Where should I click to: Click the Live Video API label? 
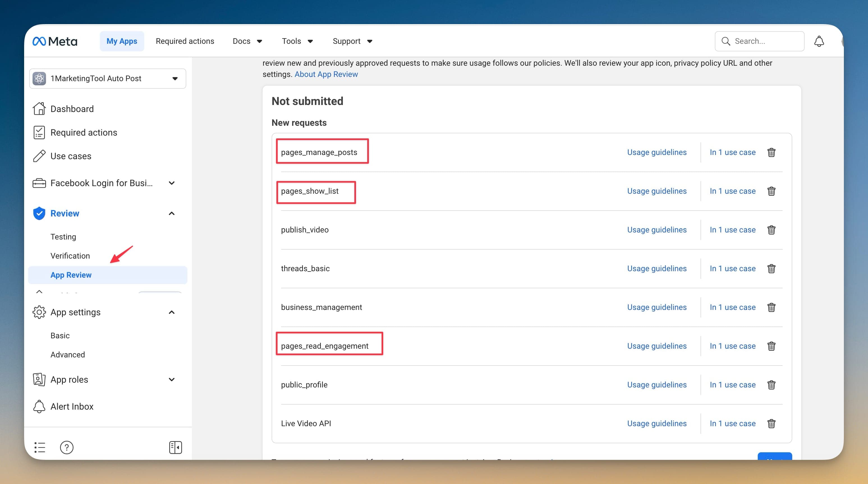click(306, 423)
